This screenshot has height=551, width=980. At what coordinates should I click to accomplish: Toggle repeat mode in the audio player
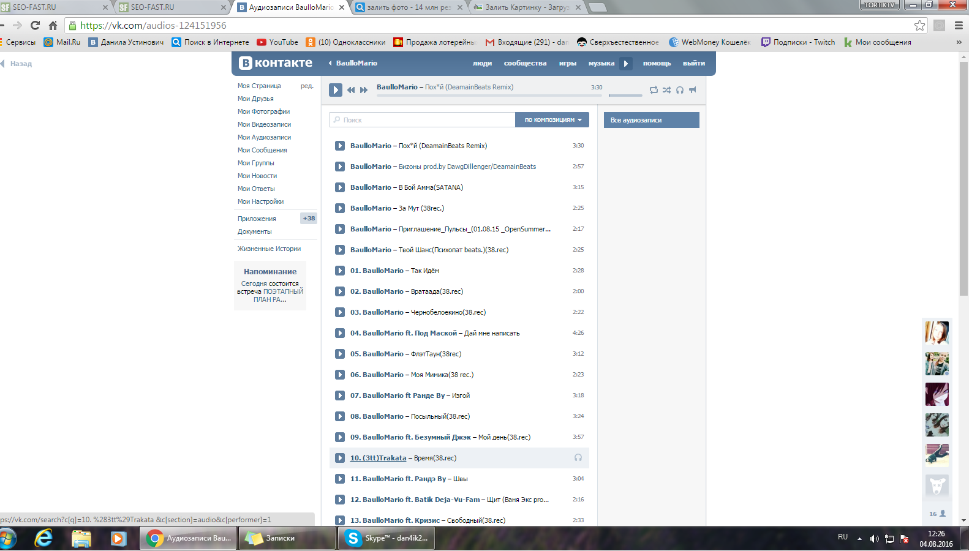(654, 90)
